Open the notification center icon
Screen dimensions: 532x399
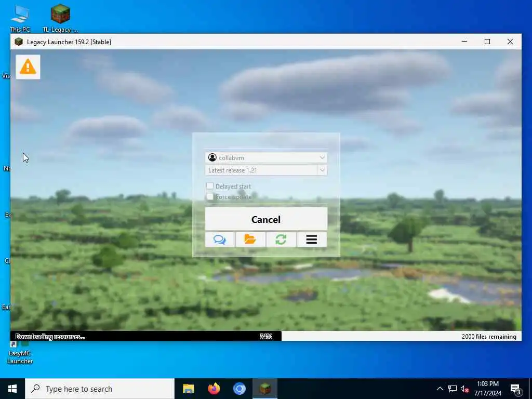pyautogui.click(x=515, y=389)
